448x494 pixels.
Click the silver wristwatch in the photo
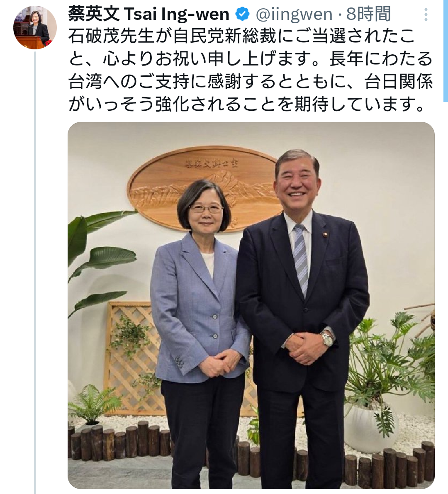(327, 339)
